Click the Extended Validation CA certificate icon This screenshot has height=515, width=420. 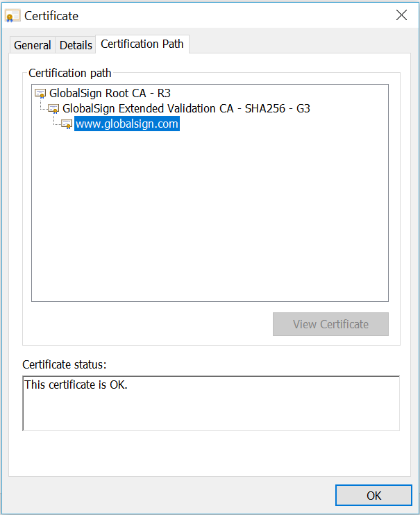pos(53,109)
